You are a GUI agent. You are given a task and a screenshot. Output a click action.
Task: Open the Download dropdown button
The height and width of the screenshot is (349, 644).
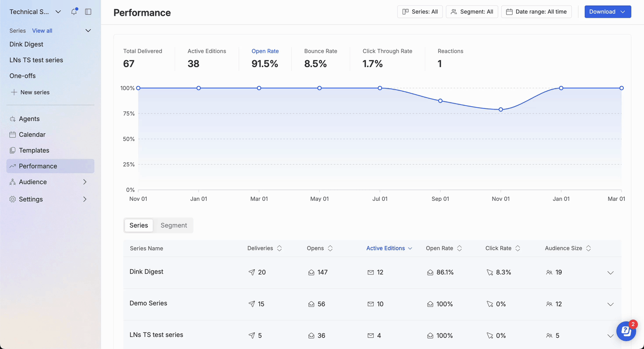pos(608,12)
